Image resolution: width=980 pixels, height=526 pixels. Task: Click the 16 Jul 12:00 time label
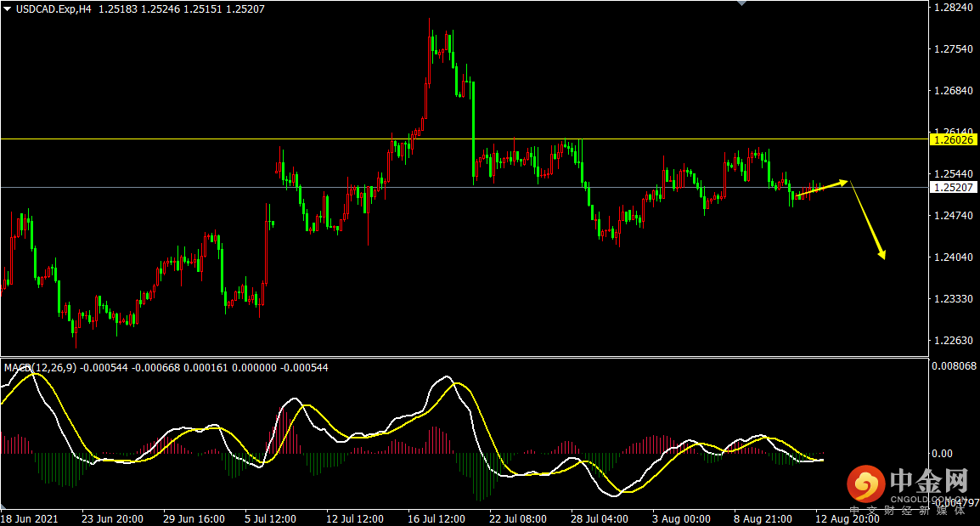pos(436,519)
